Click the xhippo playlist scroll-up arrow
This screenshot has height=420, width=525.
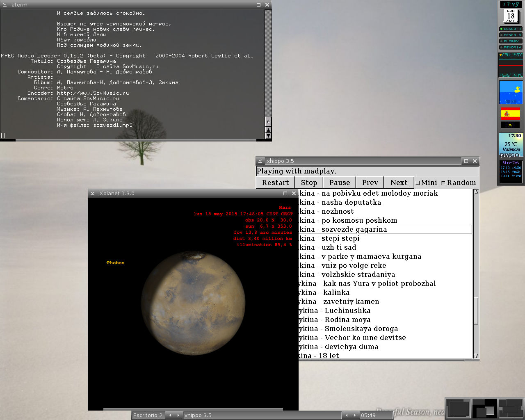[x=476, y=192]
